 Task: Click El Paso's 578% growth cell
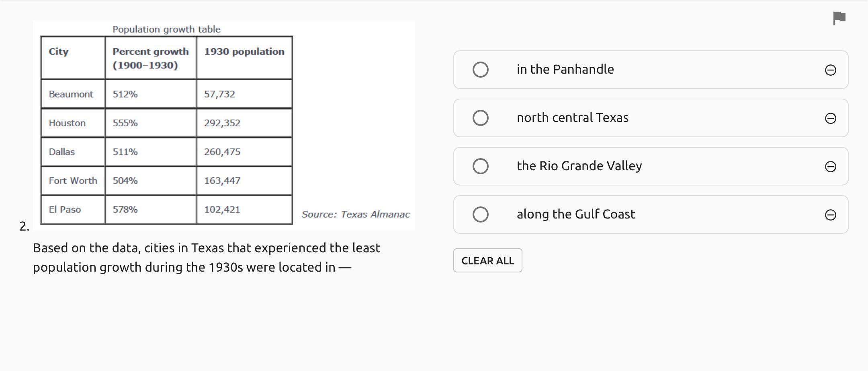[x=125, y=210]
